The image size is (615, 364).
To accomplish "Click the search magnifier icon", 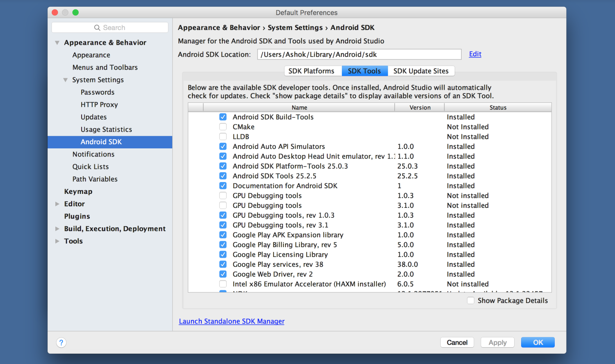I will [x=97, y=27].
